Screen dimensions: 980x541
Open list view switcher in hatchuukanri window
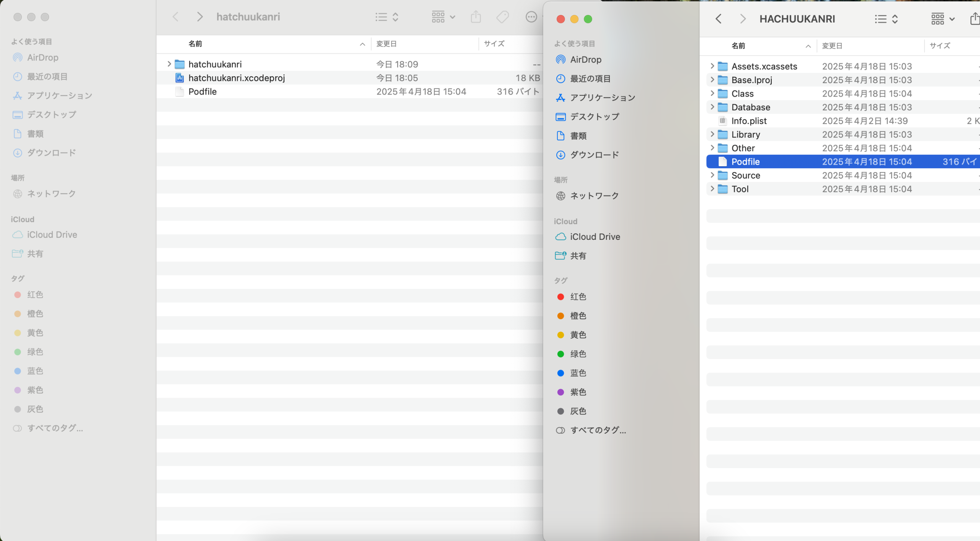[387, 17]
